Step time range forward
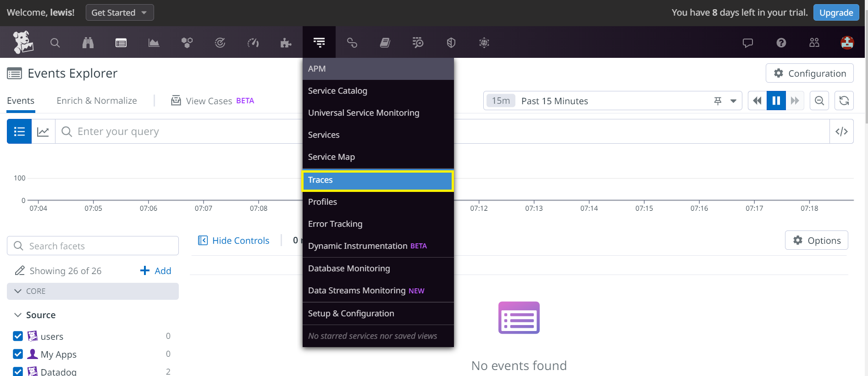868x376 pixels. (x=795, y=101)
